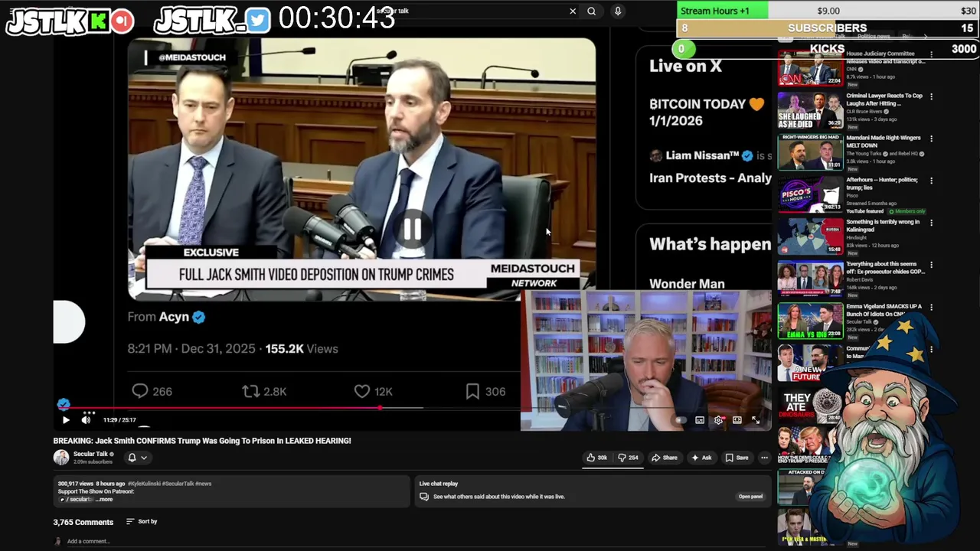This screenshot has height=551, width=980.
Task: Click the 'Add a comment...' field
Action: [x=88, y=541]
